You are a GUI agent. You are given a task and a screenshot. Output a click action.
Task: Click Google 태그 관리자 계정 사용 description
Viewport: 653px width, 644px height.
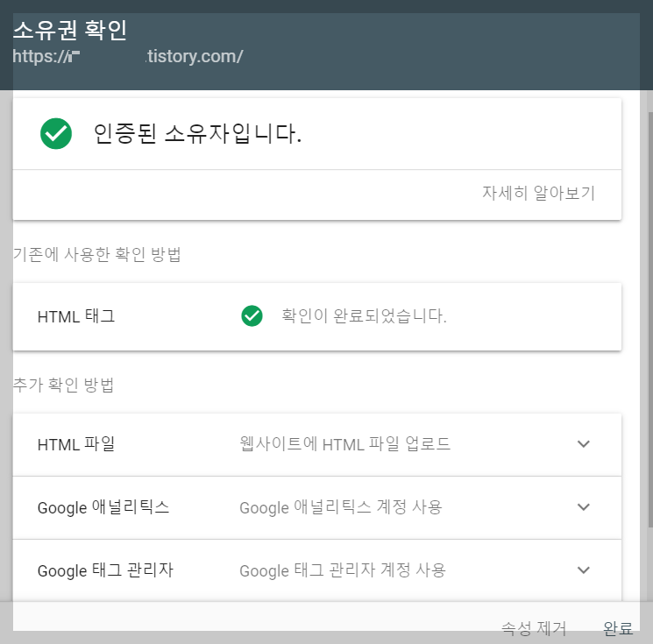[343, 570]
